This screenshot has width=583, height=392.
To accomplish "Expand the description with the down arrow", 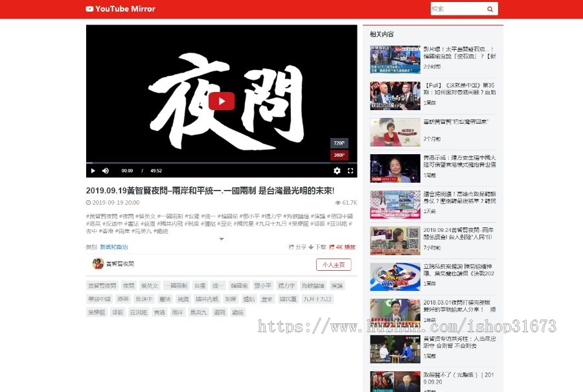I will coord(222,238).
